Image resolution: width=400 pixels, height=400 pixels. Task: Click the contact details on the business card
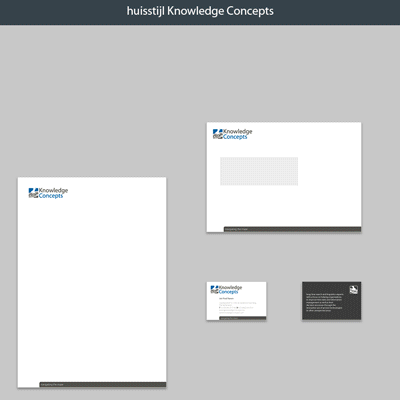pyautogui.click(x=237, y=306)
